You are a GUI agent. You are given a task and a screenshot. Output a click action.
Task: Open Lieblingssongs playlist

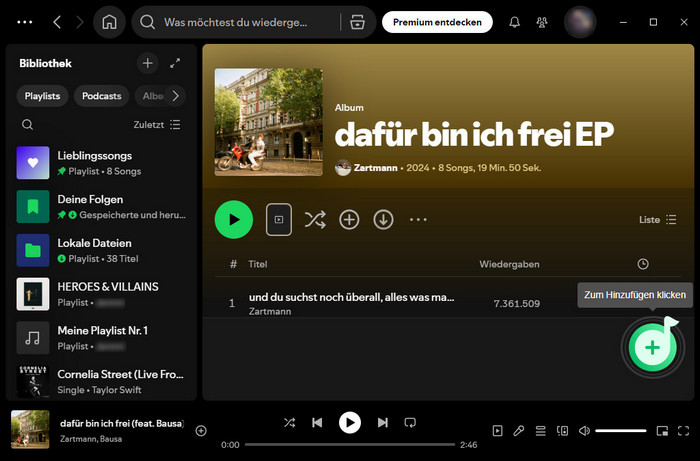pyautogui.click(x=101, y=163)
